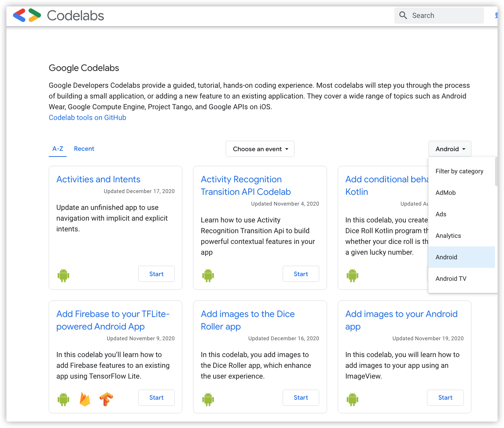Click Android icon on Add conditional behavior card

[x=352, y=275]
